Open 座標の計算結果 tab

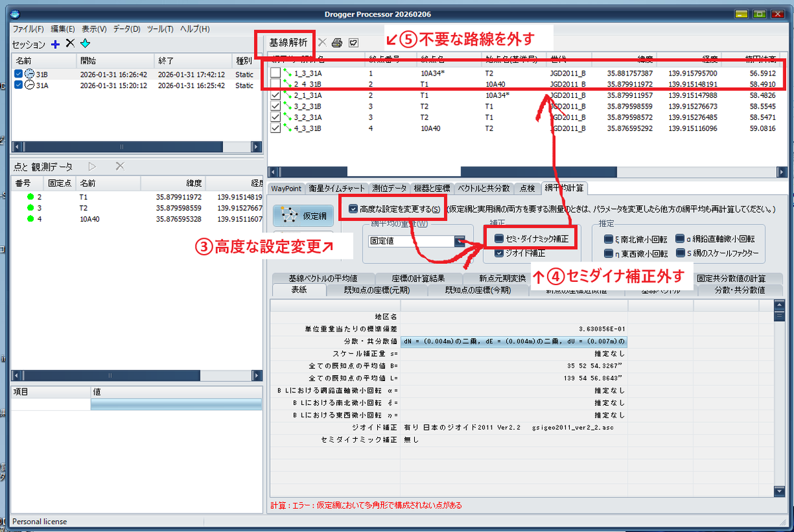pyautogui.click(x=418, y=278)
